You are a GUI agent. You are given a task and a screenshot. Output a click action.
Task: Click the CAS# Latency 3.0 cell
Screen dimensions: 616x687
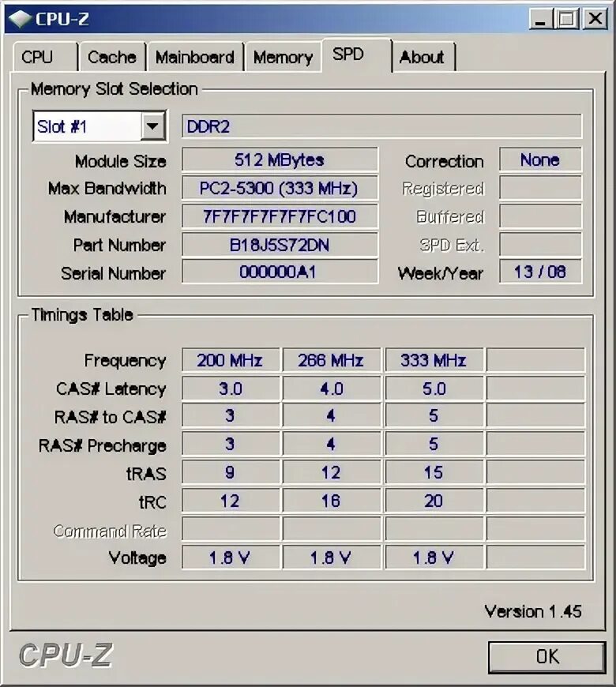coord(231,389)
